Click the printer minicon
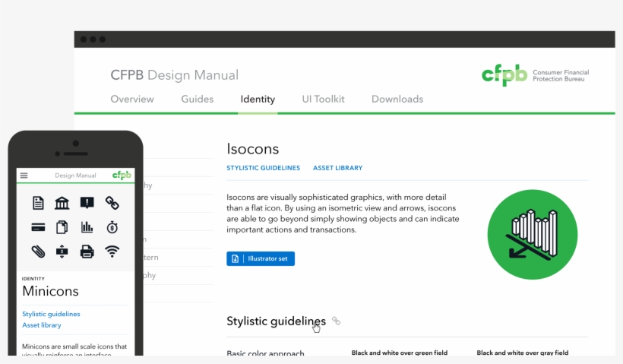 click(x=87, y=251)
